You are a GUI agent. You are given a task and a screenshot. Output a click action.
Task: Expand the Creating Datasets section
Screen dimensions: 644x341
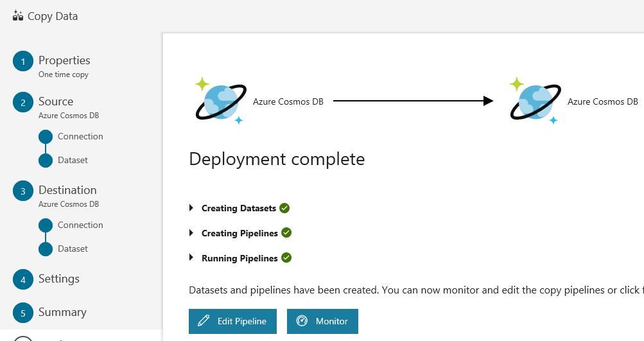pos(191,208)
